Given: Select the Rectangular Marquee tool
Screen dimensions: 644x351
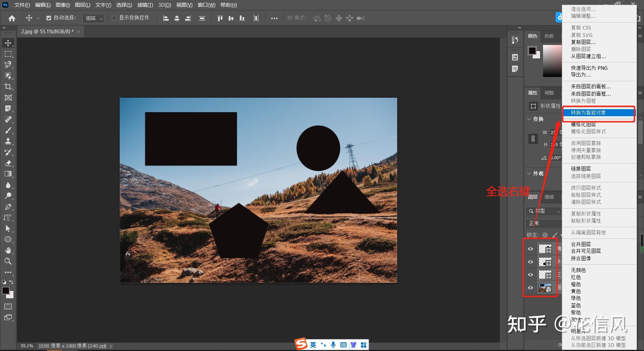Looking at the screenshot, I should pyautogui.click(x=8, y=54).
